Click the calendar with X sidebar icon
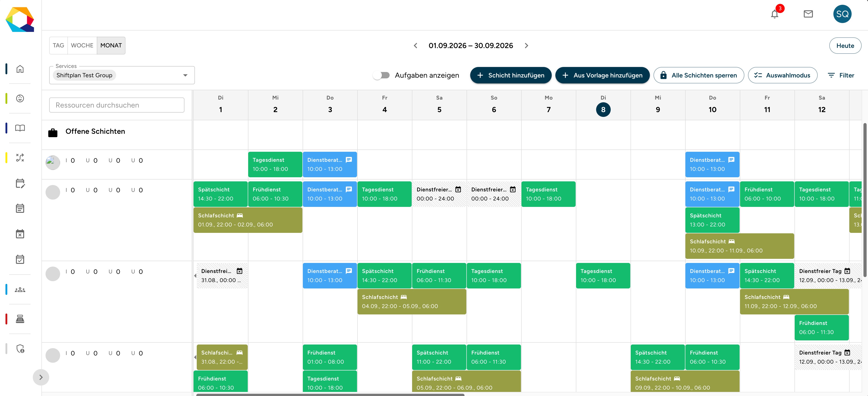Screen dimensions: 868x396 point(20,234)
